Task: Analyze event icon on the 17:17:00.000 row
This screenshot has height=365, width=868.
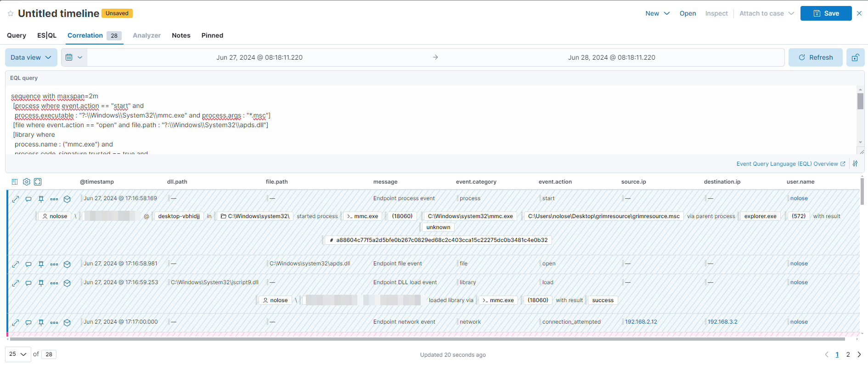Action: tap(67, 322)
